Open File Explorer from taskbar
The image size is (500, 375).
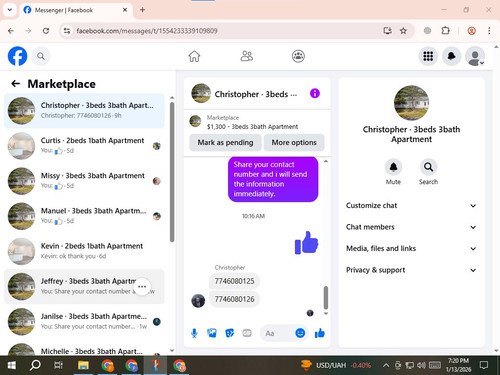(83, 365)
